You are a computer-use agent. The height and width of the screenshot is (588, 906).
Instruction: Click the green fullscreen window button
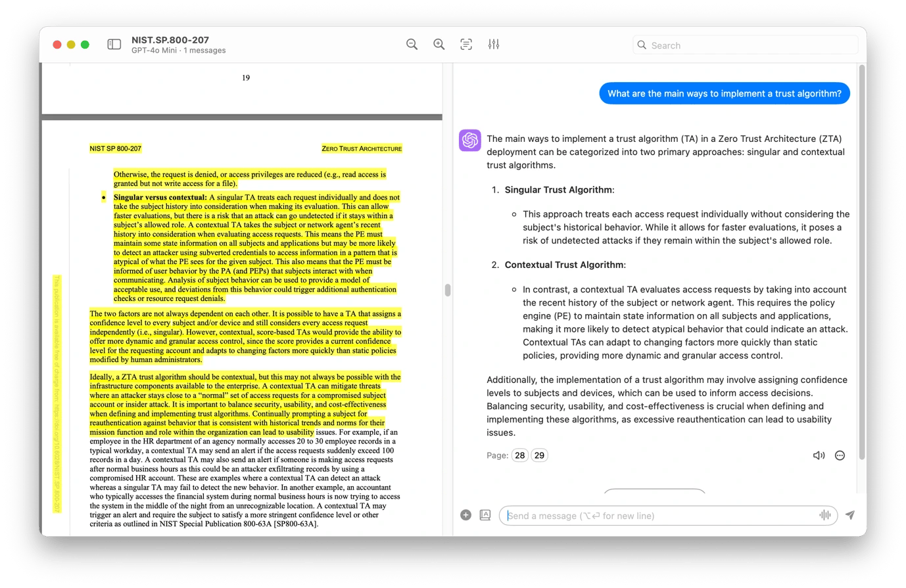pyautogui.click(x=85, y=45)
